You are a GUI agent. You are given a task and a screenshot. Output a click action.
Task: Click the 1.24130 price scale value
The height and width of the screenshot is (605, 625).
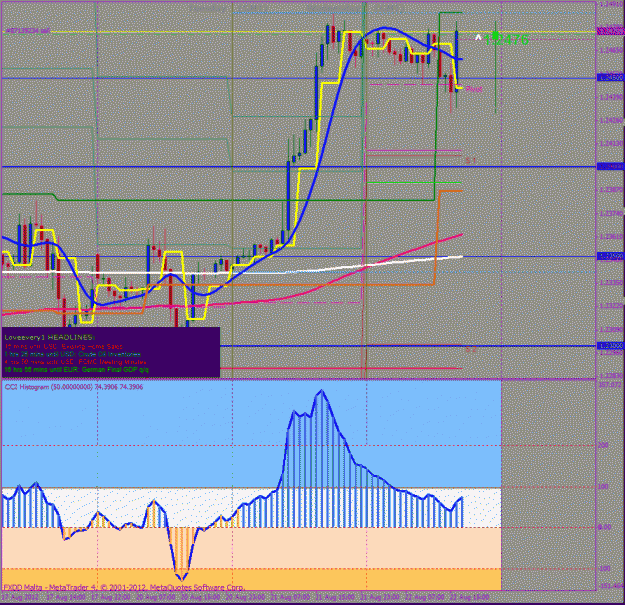[611, 143]
